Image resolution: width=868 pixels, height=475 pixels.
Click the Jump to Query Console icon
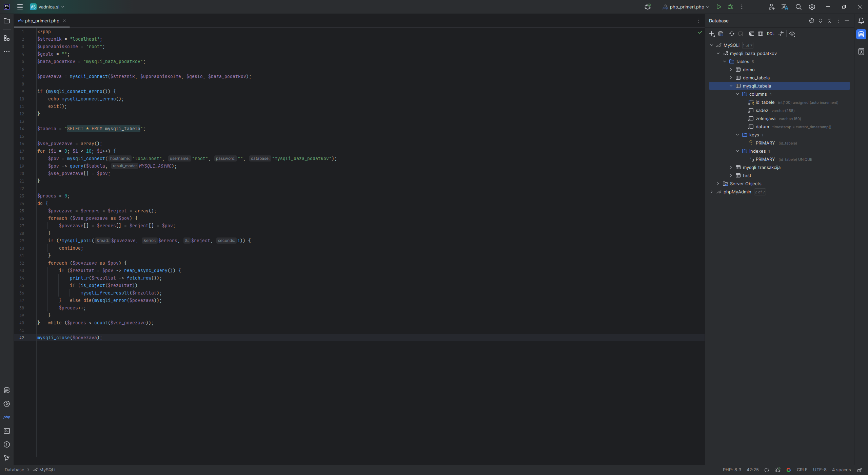pyautogui.click(x=752, y=34)
